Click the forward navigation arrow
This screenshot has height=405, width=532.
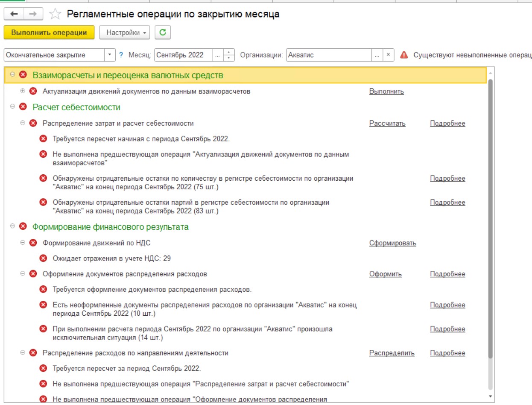click(x=33, y=14)
